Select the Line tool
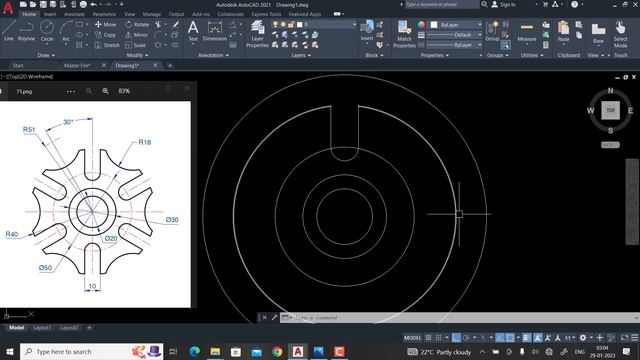 pyautogui.click(x=9, y=31)
